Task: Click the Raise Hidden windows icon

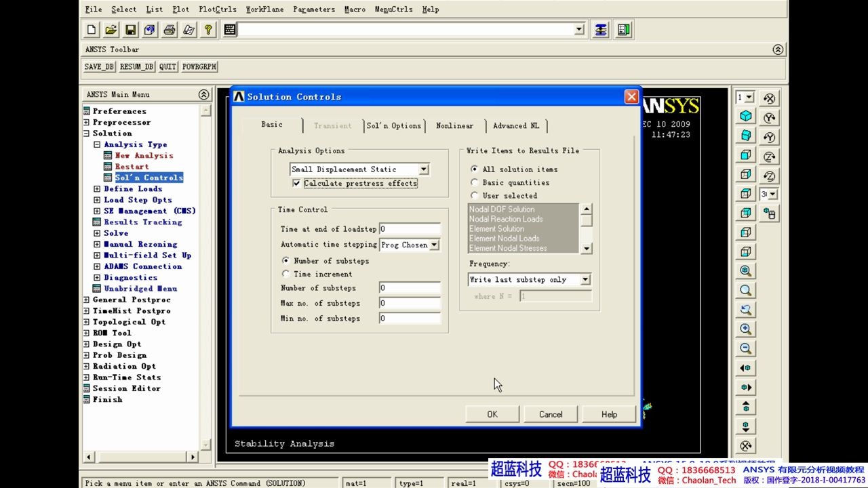Action: click(601, 30)
